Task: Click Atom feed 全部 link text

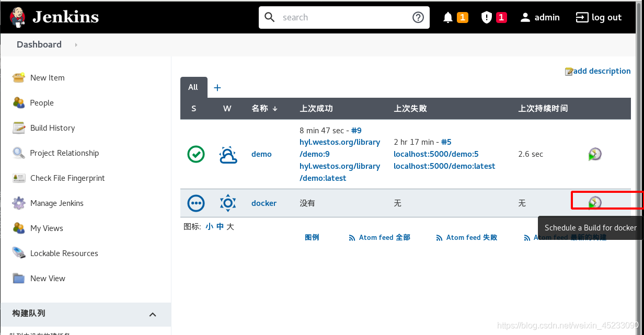Action: point(385,238)
